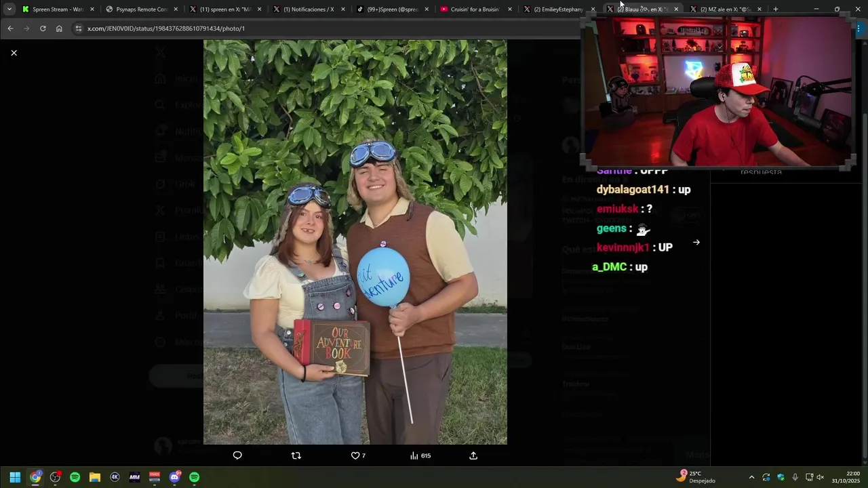Switch to the Spreen Stream tab
The image size is (868, 488).
tap(57, 9)
